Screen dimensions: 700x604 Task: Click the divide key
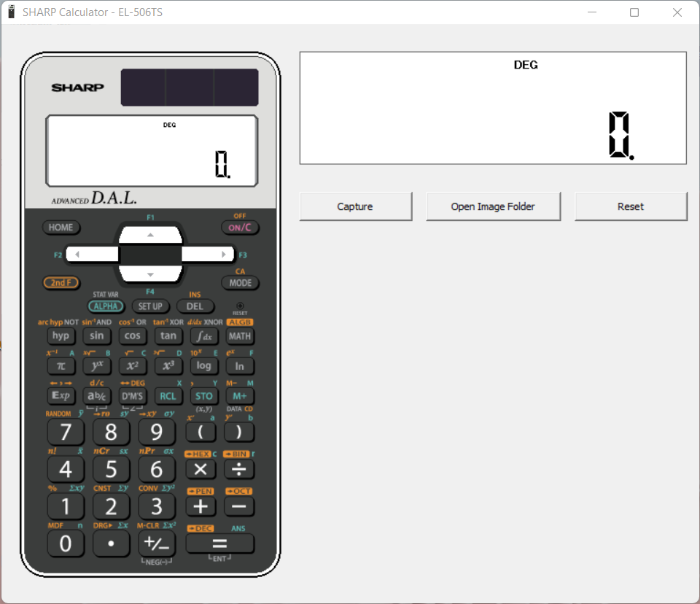[239, 470]
